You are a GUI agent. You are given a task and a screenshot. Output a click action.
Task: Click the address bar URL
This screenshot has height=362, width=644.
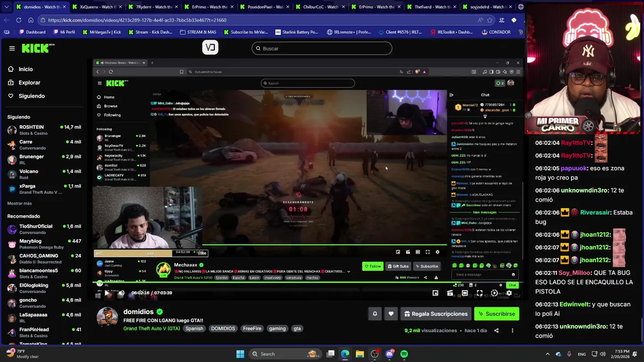(137, 20)
